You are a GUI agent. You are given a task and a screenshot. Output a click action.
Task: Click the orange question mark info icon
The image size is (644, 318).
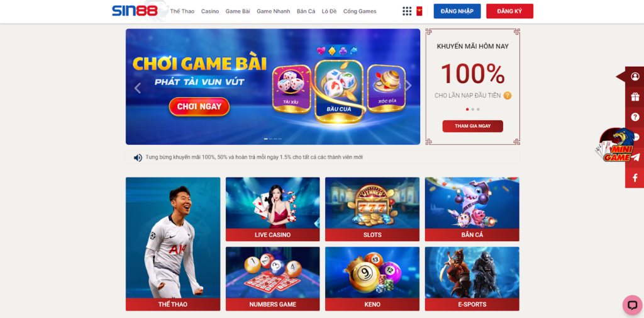coord(508,96)
